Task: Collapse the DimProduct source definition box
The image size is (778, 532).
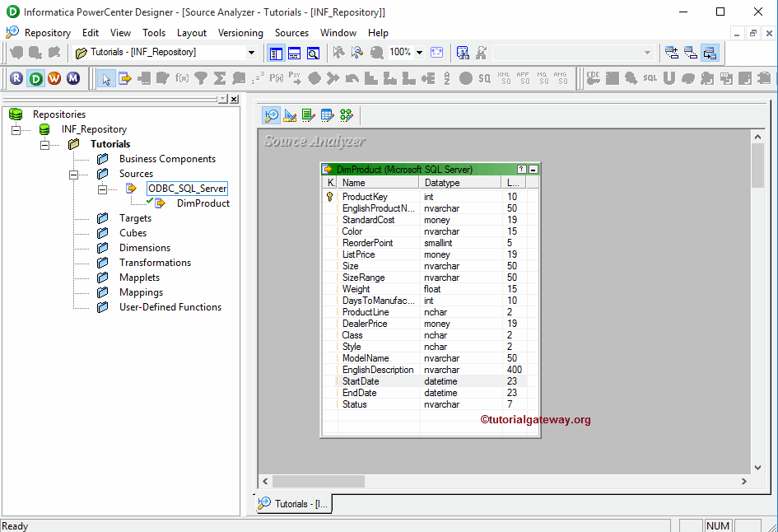Action: point(533,169)
